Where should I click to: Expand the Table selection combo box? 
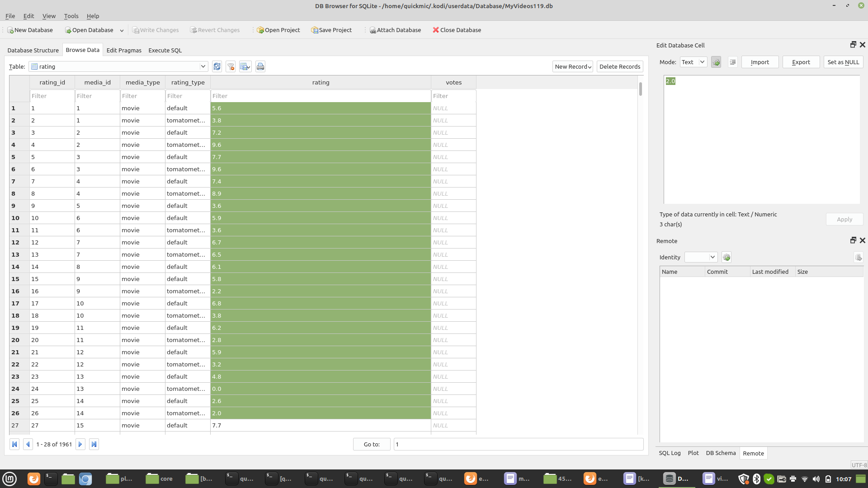(203, 66)
